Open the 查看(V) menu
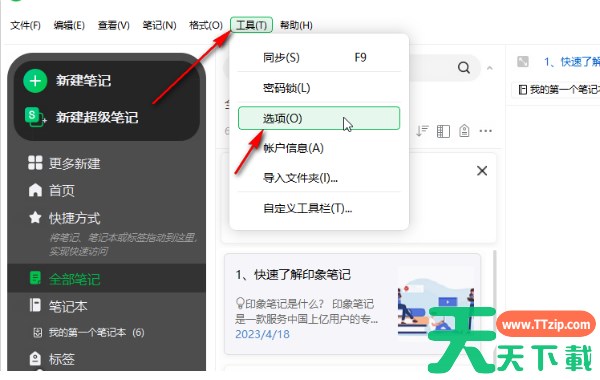The width and height of the screenshot is (600, 380). point(114,25)
